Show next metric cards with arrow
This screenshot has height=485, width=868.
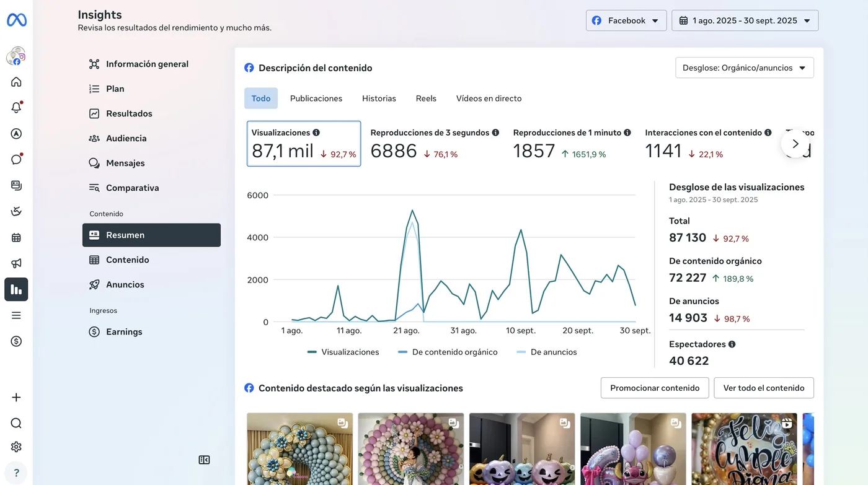coord(795,144)
